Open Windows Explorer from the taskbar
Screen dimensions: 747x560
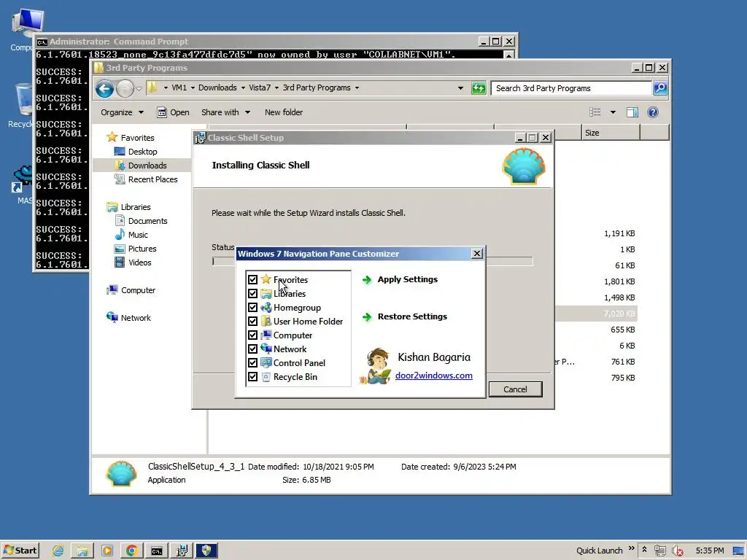82,551
